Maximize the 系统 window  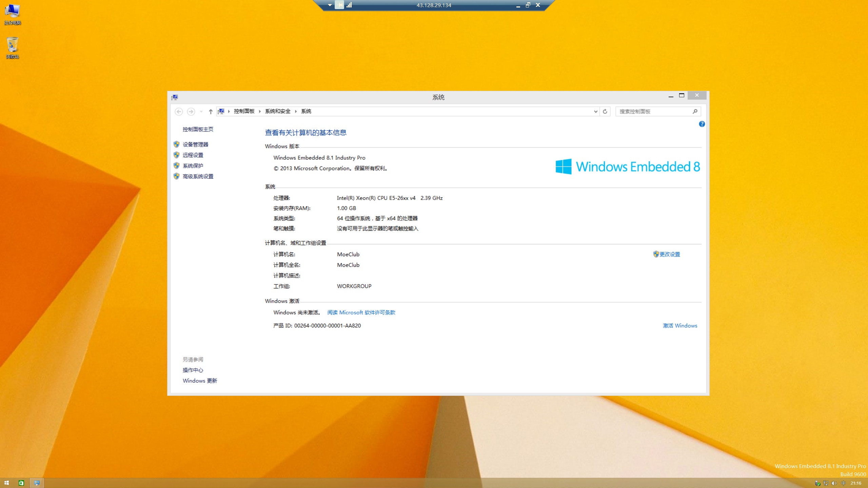(682, 96)
